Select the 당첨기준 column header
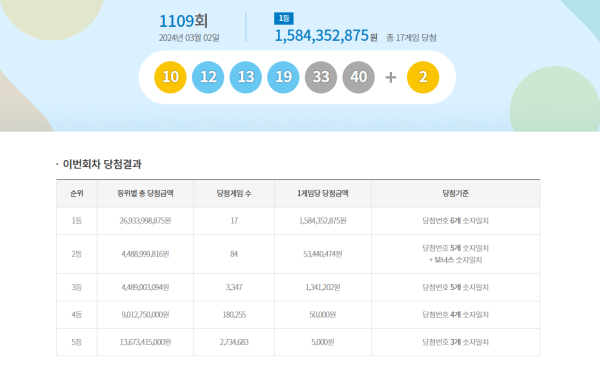 point(455,194)
